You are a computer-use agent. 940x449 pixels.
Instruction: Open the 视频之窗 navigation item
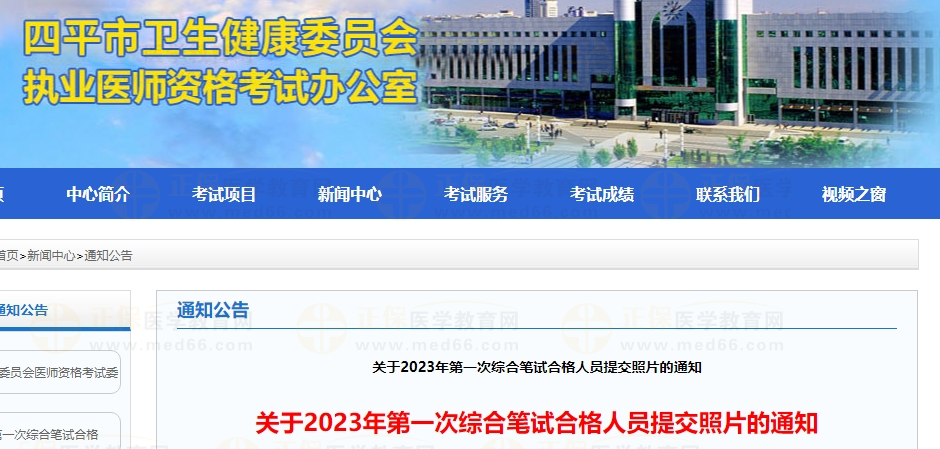tap(854, 195)
